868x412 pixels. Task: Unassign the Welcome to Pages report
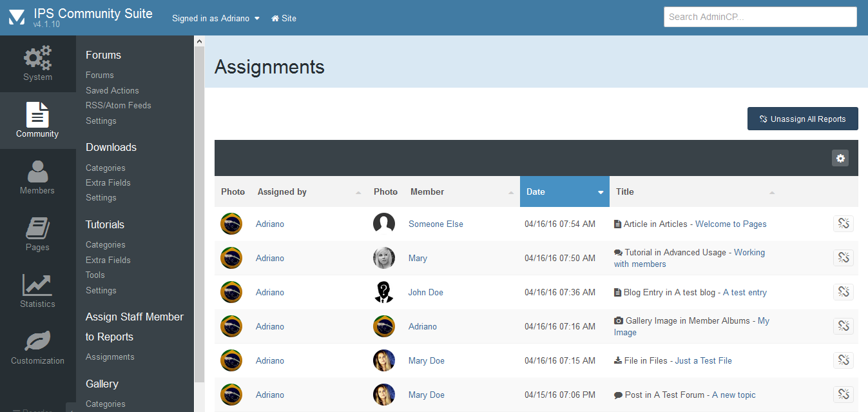point(843,224)
